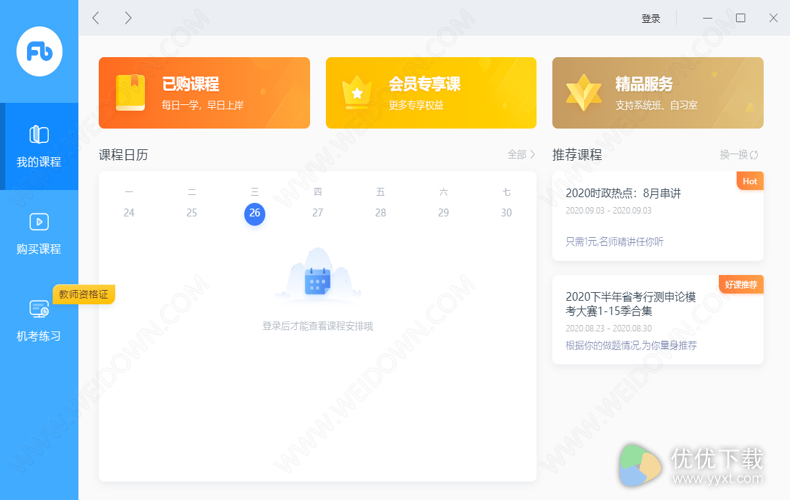Click 登录 to log in

650,19
